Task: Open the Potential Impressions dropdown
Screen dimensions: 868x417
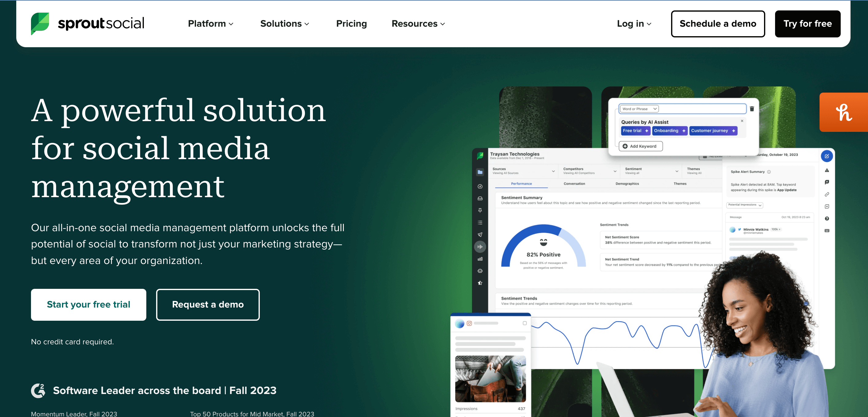Action: 745,205
